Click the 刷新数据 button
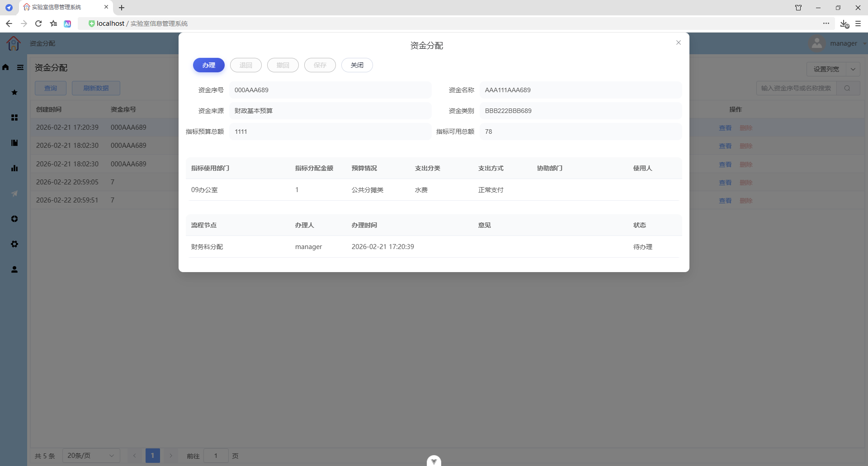 (x=96, y=88)
